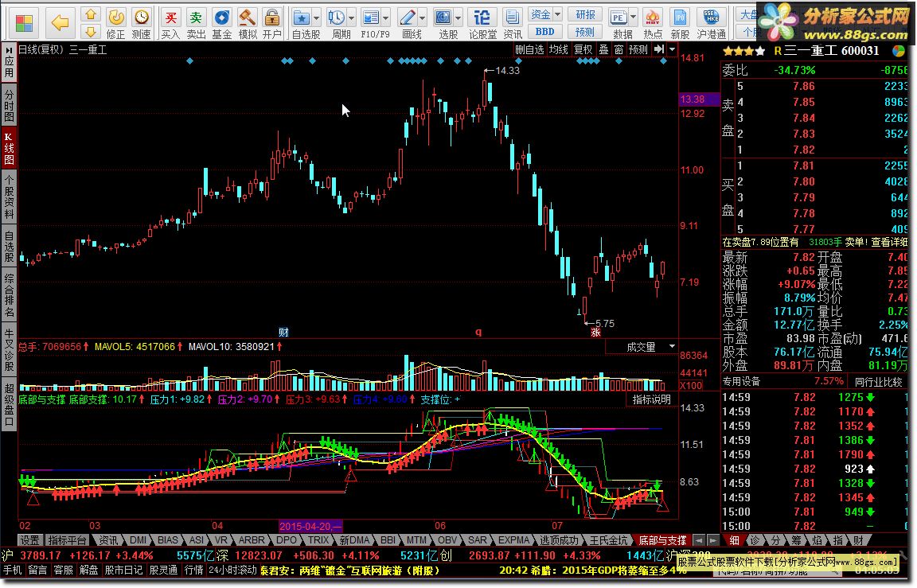This screenshot has height=588, width=917.
Task: Click the 同行业比较 industry comparison link
Action: click(x=879, y=382)
